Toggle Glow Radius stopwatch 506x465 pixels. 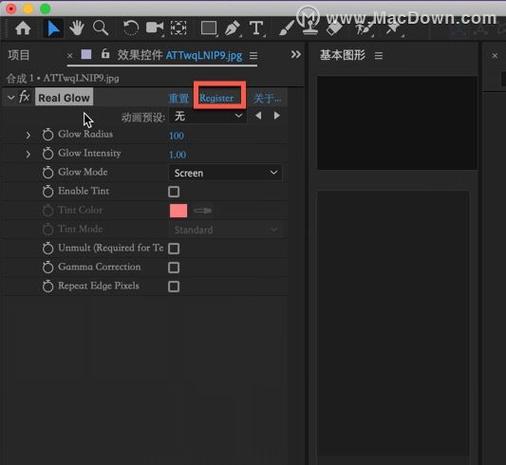pos(48,134)
